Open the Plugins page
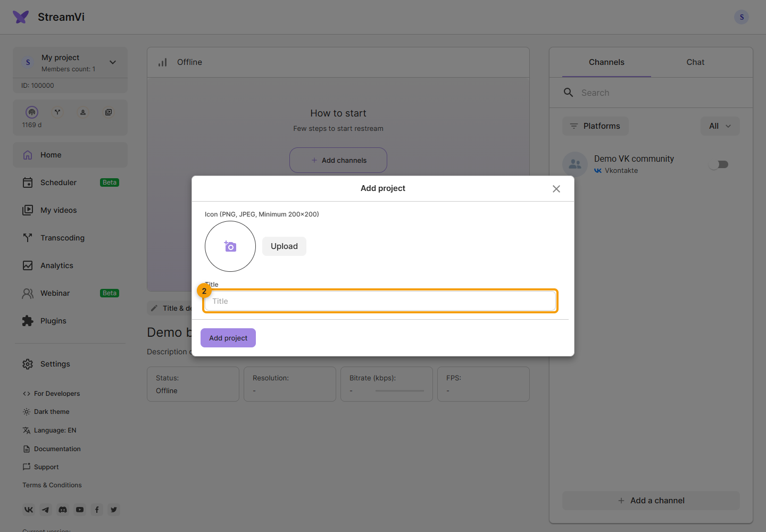This screenshot has height=532, width=766. click(70, 321)
